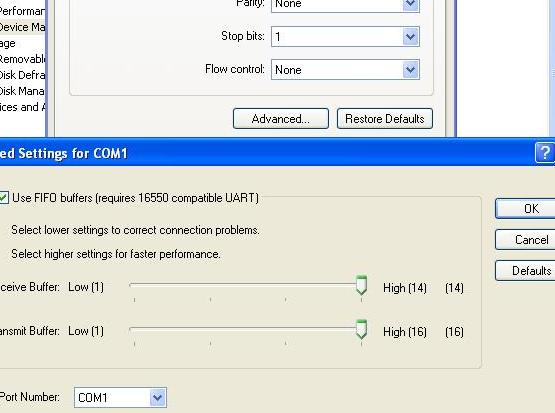Screen dimensions: 555x413
Task: Click the Receive Buffer slider thumb
Action: (x=361, y=285)
